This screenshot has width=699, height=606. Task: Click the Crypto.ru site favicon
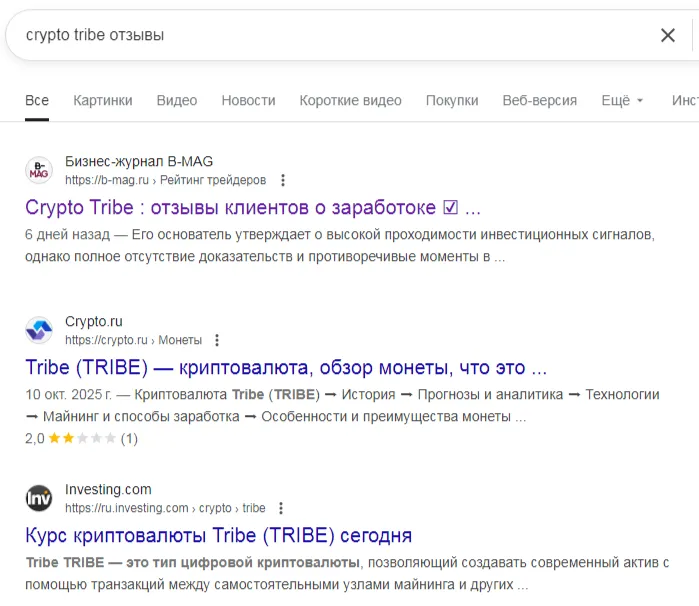[x=39, y=330]
